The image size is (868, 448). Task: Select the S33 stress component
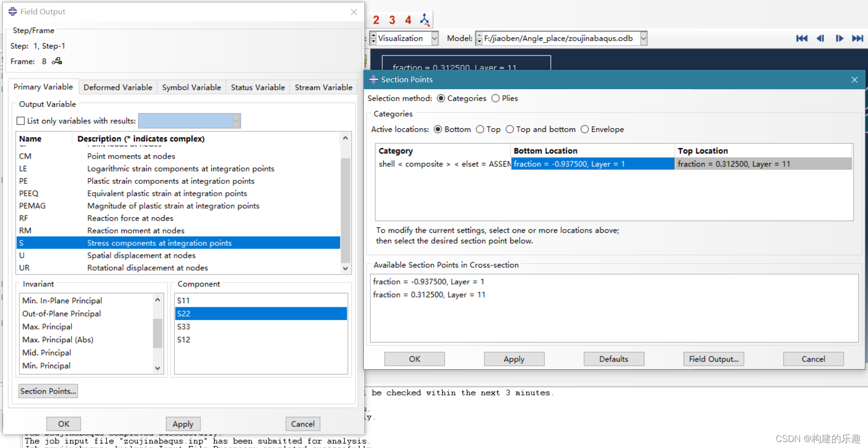pos(183,327)
